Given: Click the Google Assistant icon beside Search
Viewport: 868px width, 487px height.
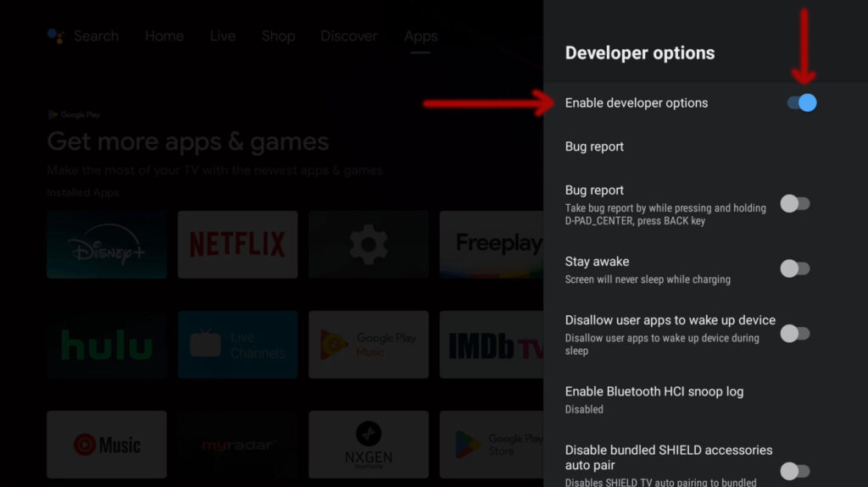Looking at the screenshot, I should click(x=55, y=36).
